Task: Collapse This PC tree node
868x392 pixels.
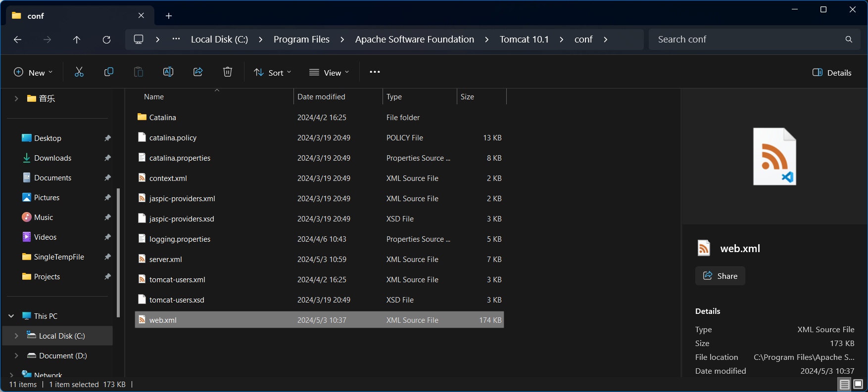Action: [11, 316]
